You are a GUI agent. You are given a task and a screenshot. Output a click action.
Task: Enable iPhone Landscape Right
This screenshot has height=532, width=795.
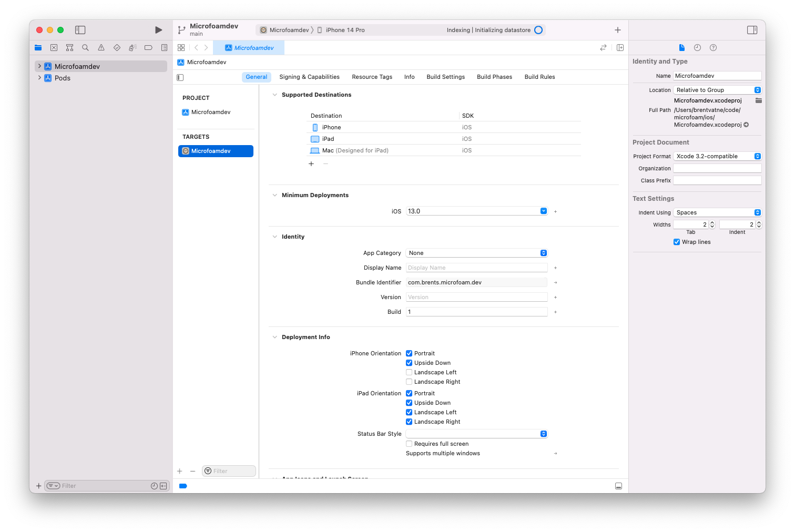point(409,382)
